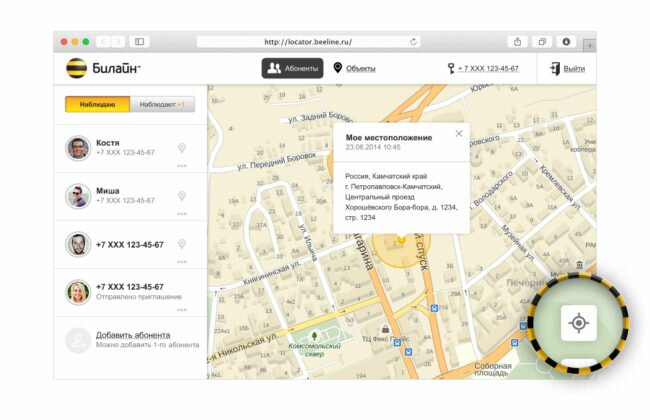650x420 pixels.
Task: Click the browser downloads icon
Action: tap(566, 42)
